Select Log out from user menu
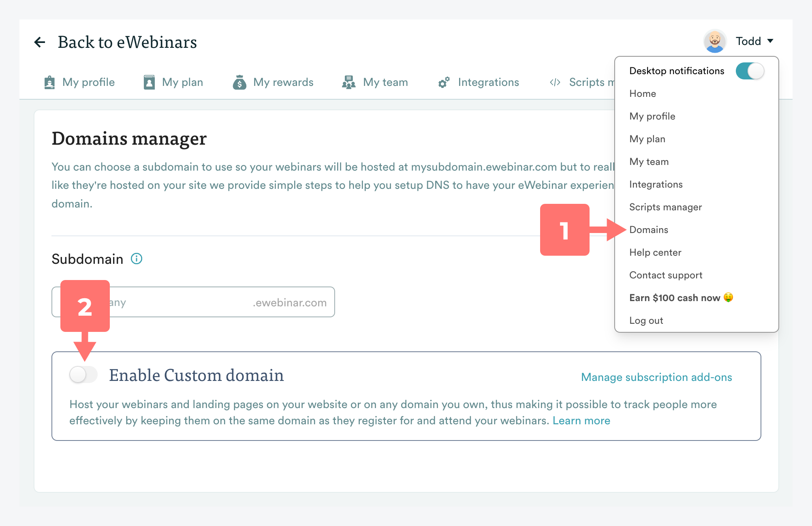Viewport: 812px width, 526px height. [x=646, y=321]
